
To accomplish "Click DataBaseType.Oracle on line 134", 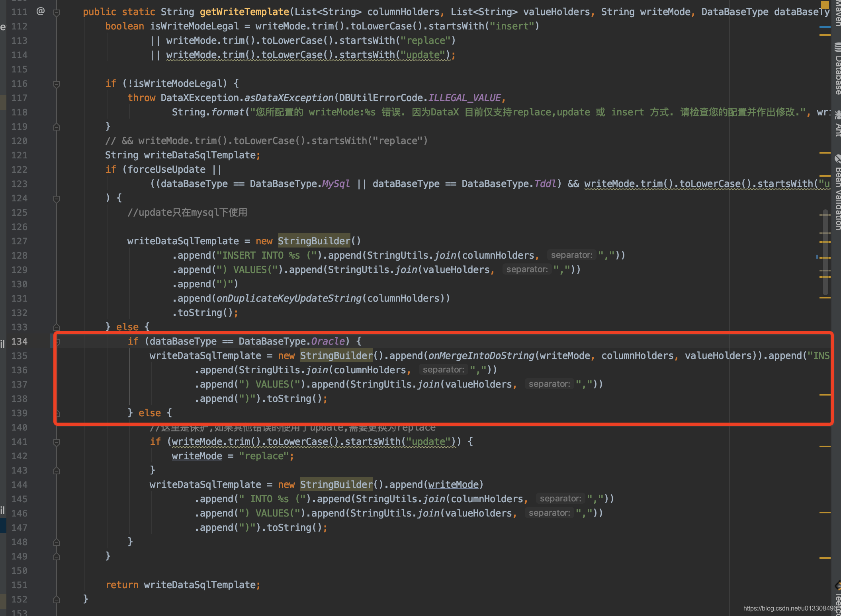I will pyautogui.click(x=291, y=341).
